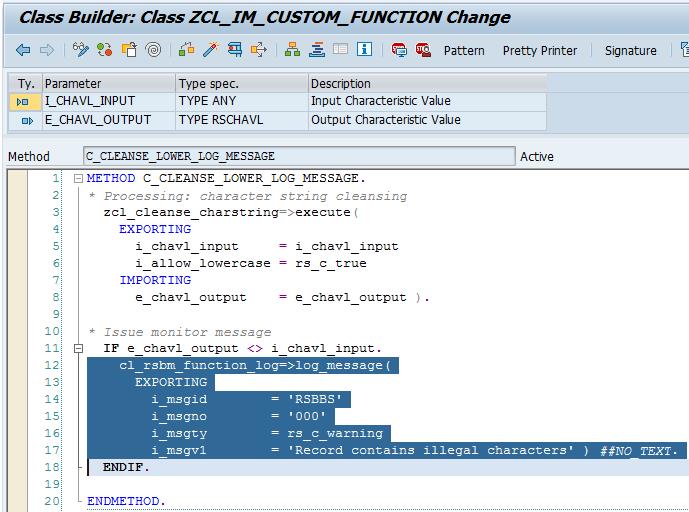689x512 pixels.
Task: Collapse the METHOD block at line 1
Action: 78,179
